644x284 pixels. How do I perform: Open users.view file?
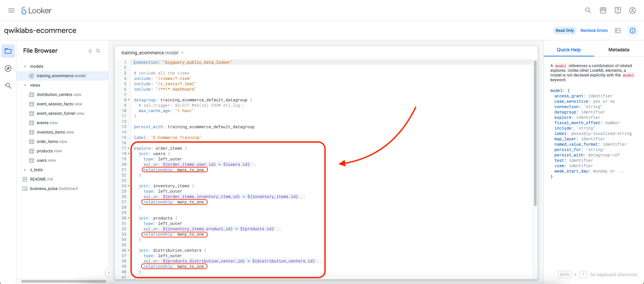click(x=46, y=160)
